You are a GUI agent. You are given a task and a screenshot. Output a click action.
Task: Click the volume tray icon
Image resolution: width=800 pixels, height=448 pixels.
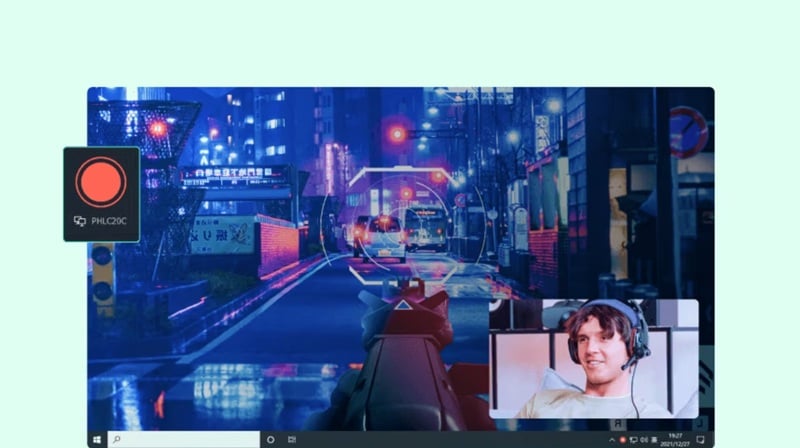pos(644,440)
